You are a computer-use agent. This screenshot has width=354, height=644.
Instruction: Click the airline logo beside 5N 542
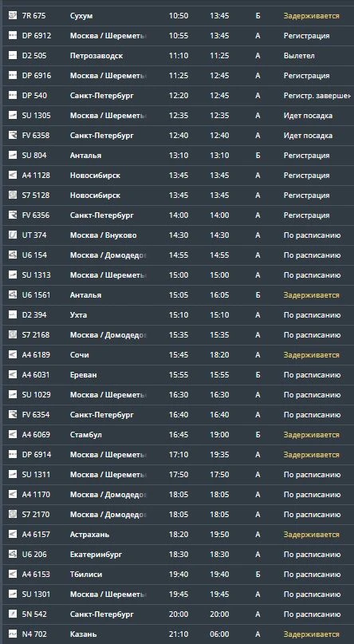[13, 614]
